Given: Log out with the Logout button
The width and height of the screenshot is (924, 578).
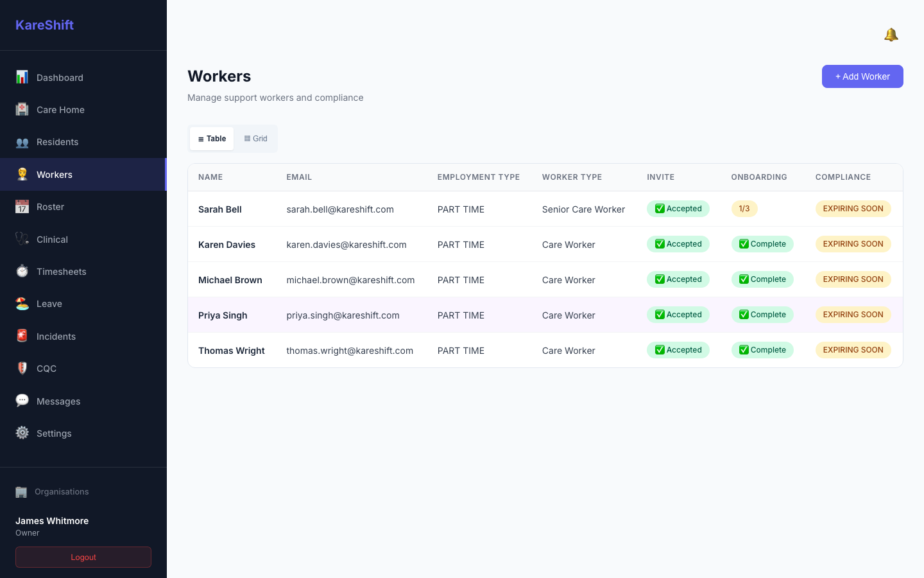Looking at the screenshot, I should click(83, 557).
